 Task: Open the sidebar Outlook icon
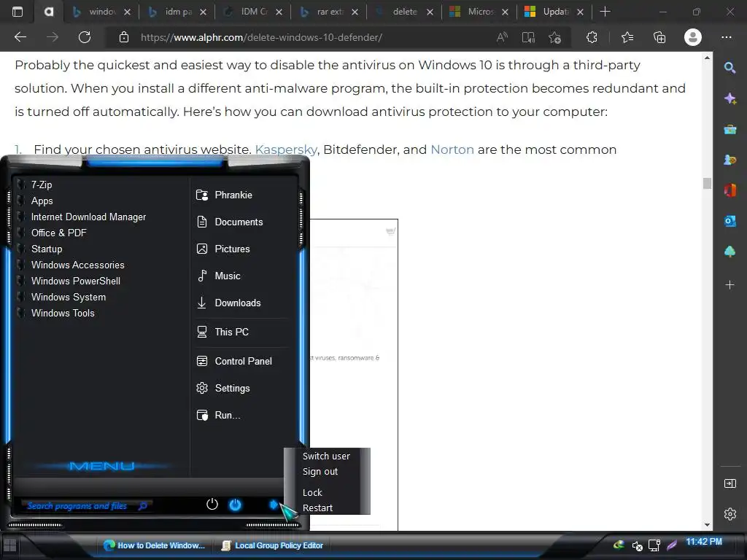pyautogui.click(x=729, y=221)
